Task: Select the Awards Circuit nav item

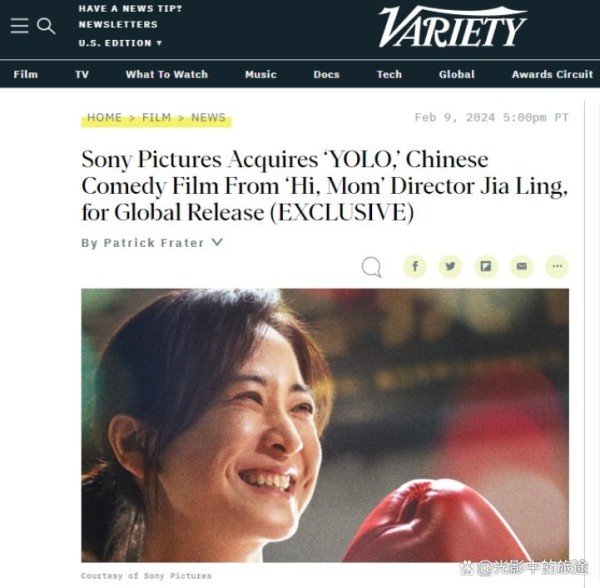Action: [x=552, y=74]
